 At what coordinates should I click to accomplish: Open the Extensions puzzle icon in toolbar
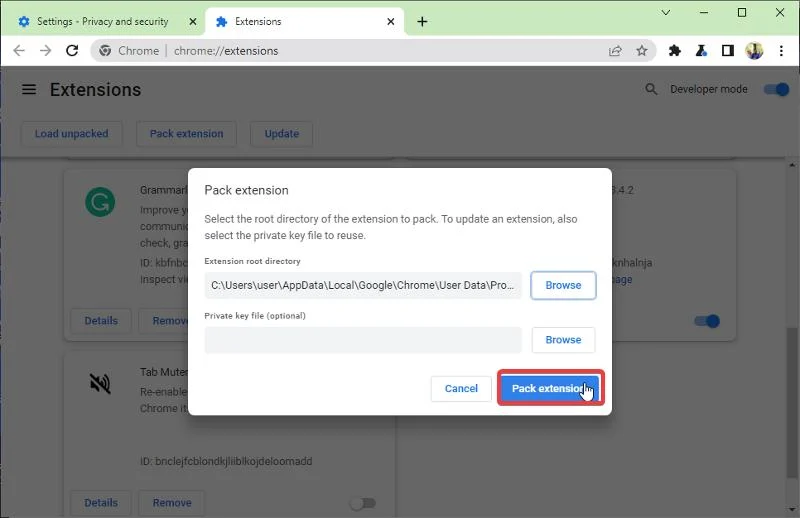[x=674, y=51]
